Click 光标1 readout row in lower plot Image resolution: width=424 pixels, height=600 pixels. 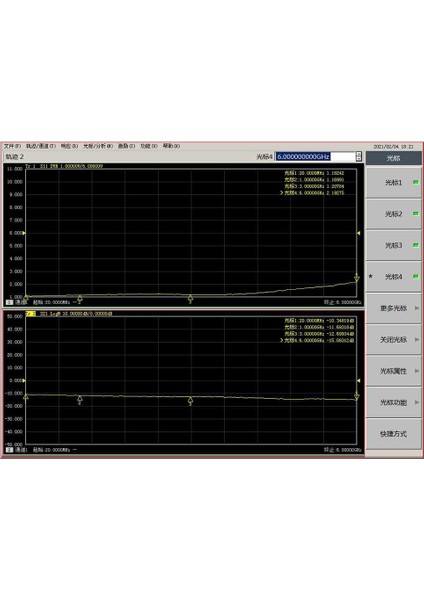coord(319,320)
